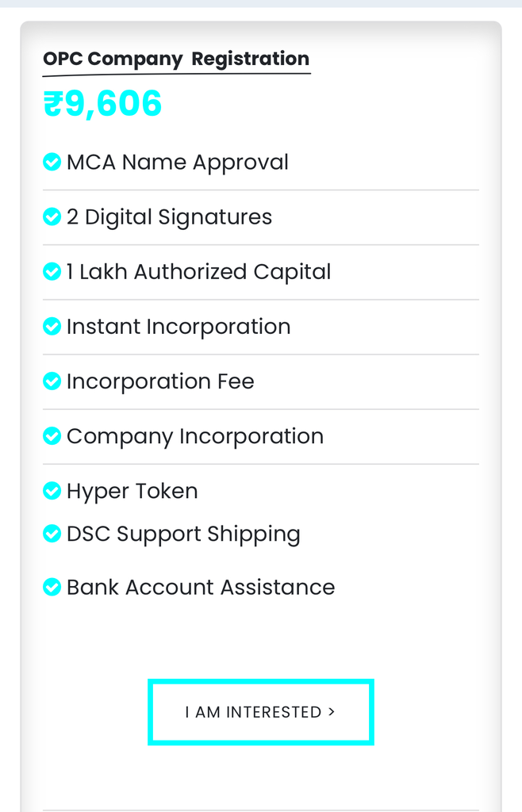This screenshot has height=812, width=522.
Task: Select the Company Incorporation check icon
Action: (52, 435)
